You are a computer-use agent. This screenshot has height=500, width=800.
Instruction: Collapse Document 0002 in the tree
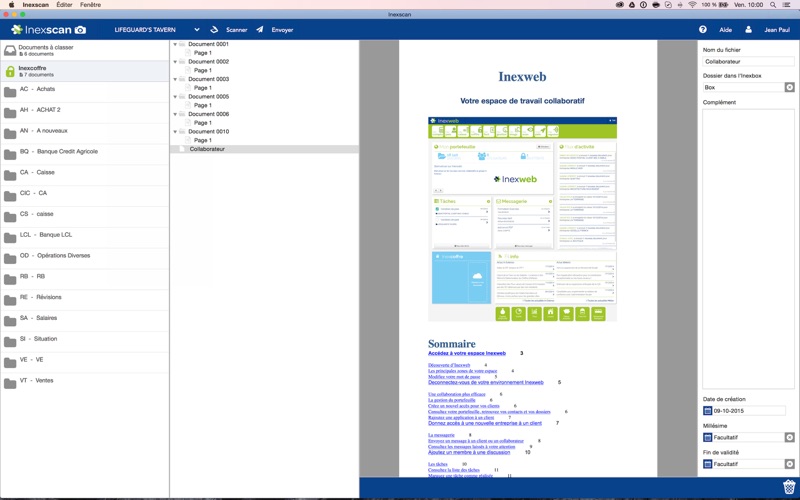tap(175, 62)
